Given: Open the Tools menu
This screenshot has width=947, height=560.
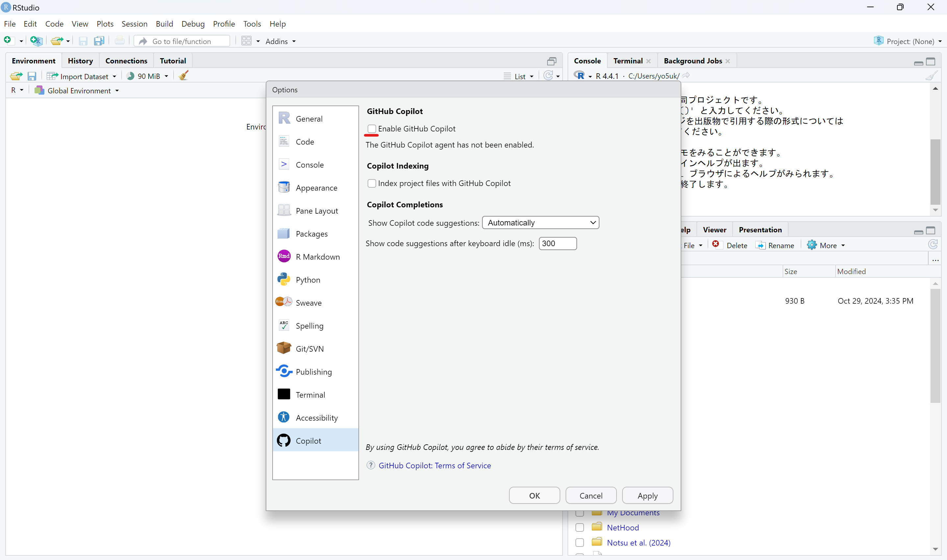Looking at the screenshot, I should (x=252, y=24).
